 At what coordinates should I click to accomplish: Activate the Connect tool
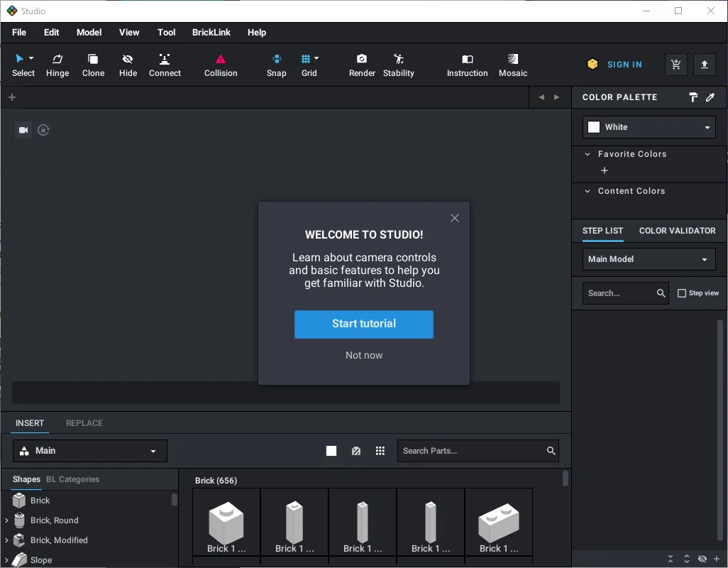(165, 65)
